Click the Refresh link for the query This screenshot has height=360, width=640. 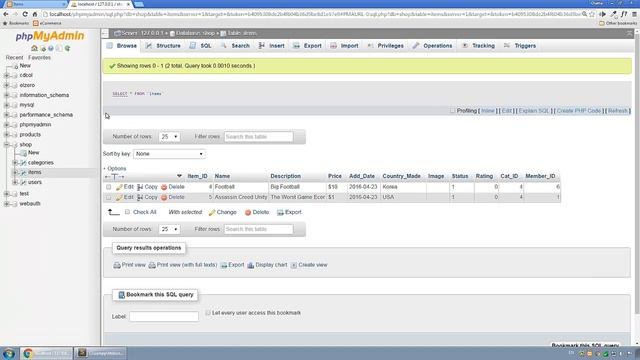[x=618, y=111]
